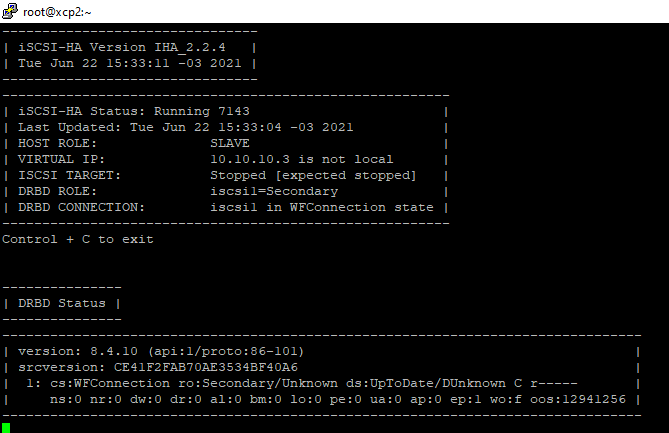The height and width of the screenshot is (433, 669).
Task: Click the SLAVE host role value
Action: (230, 143)
